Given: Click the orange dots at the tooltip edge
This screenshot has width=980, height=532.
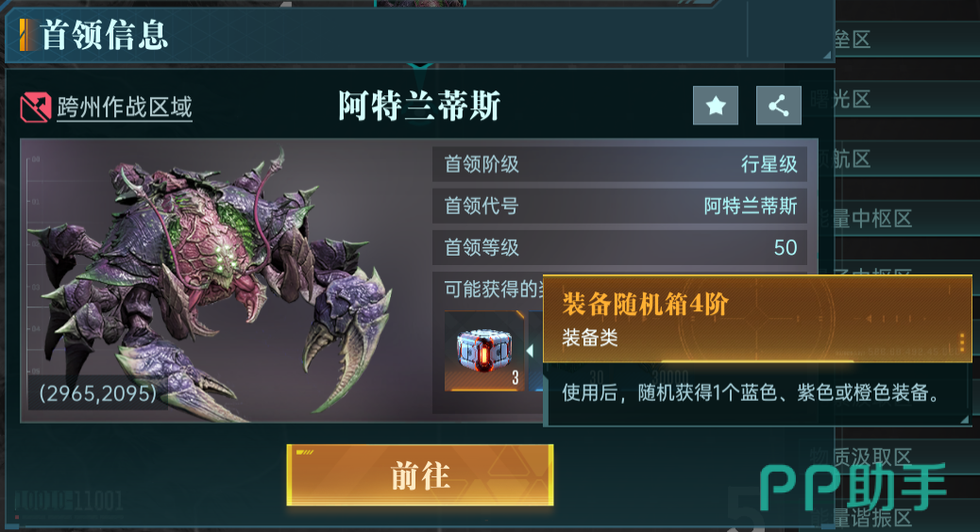Looking at the screenshot, I should click(961, 341).
